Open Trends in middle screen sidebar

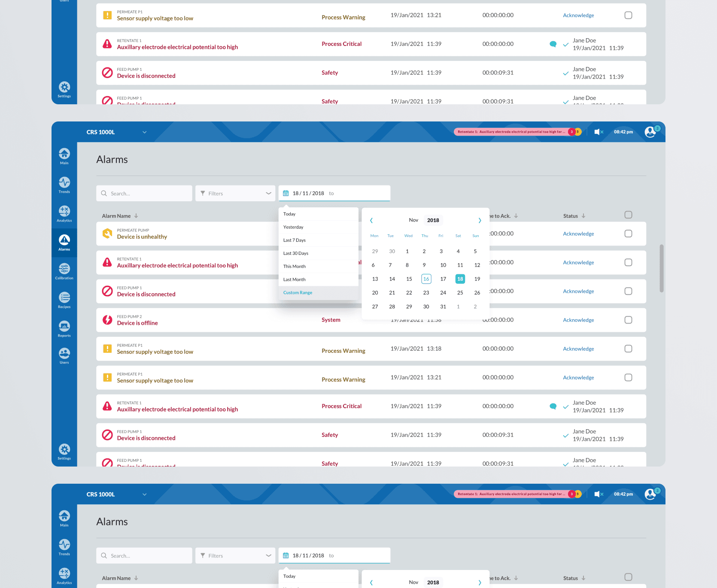pos(64,185)
